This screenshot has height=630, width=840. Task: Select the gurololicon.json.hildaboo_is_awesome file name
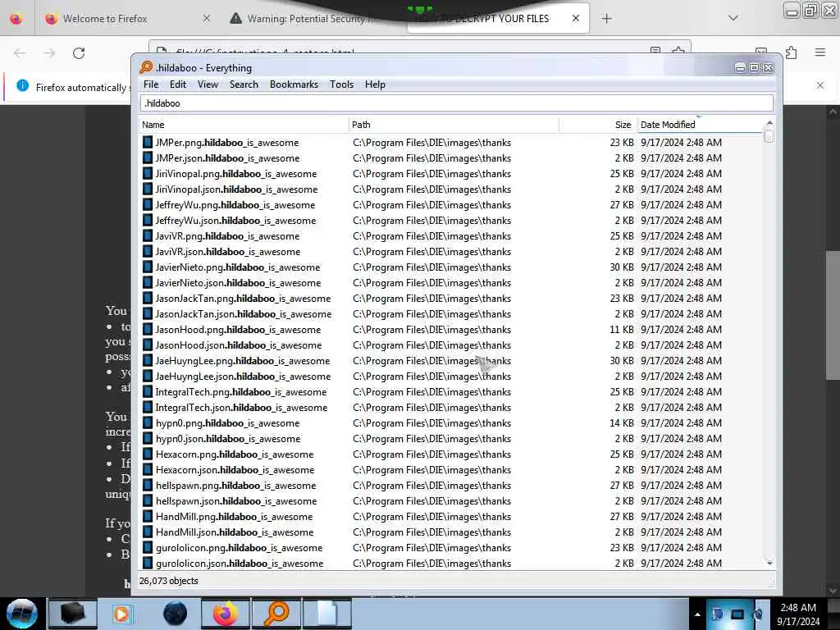(x=240, y=563)
